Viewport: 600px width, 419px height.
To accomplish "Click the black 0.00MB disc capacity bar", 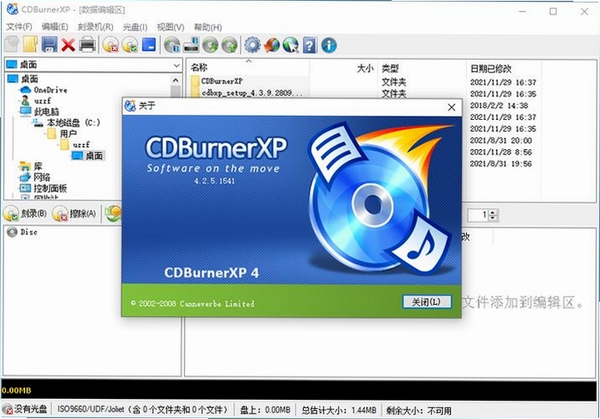I will point(299,390).
